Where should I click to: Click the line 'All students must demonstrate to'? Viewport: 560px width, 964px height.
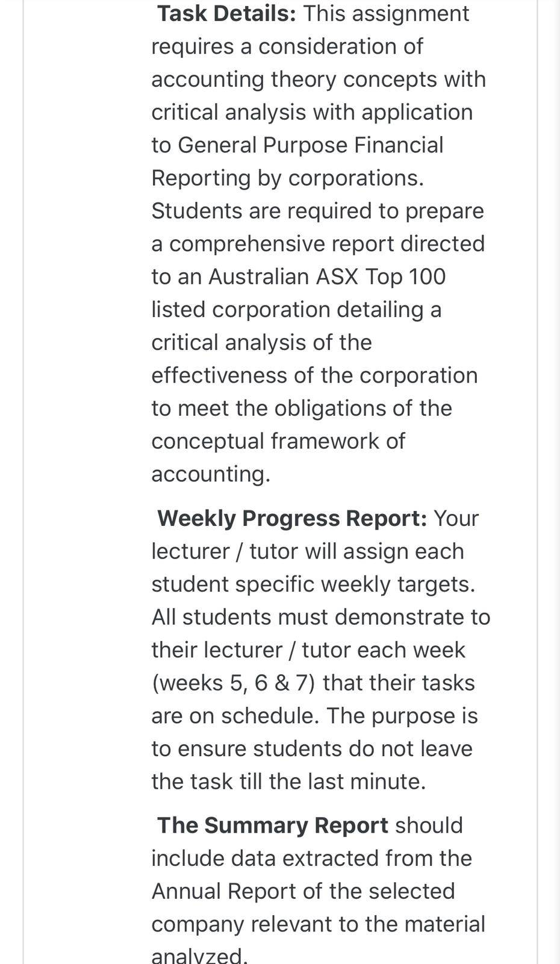[321, 617]
